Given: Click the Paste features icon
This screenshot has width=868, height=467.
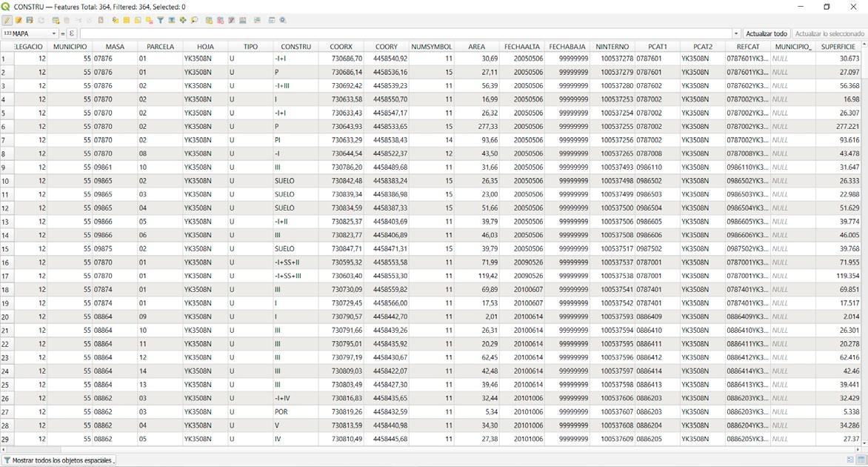Looking at the screenshot, I should [x=101, y=21].
